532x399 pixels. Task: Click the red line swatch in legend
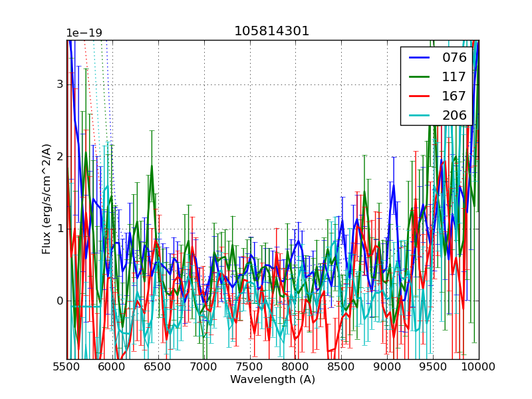click(420, 96)
